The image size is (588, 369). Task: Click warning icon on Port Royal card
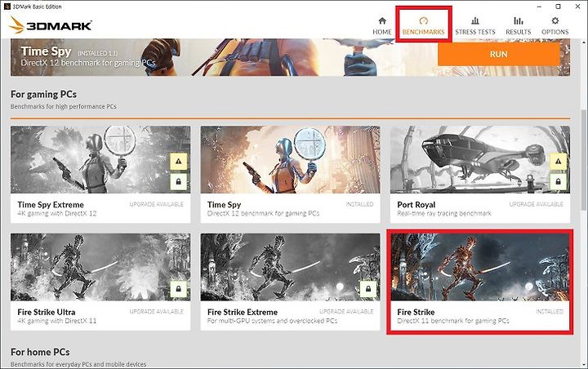(558, 162)
